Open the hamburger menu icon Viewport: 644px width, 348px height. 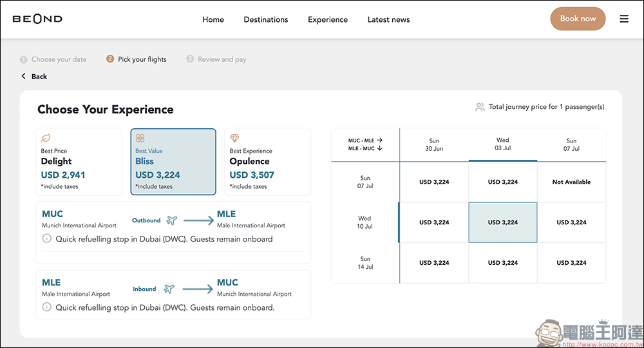624,19
